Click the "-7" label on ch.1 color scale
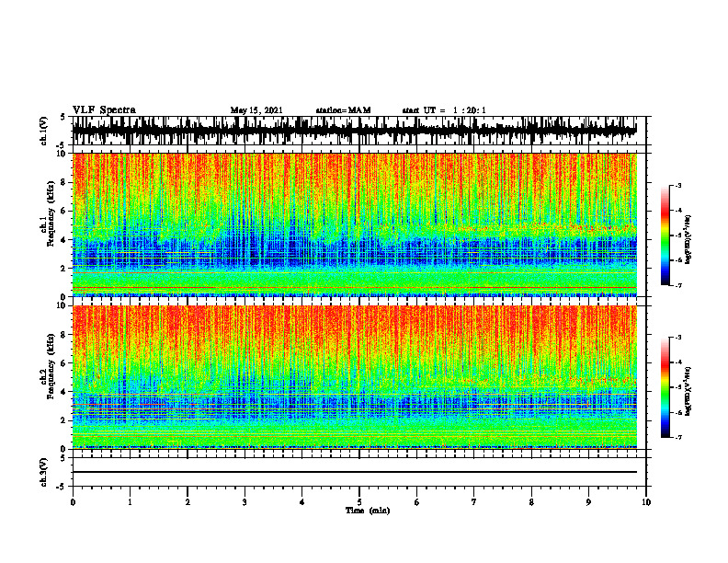 point(678,285)
